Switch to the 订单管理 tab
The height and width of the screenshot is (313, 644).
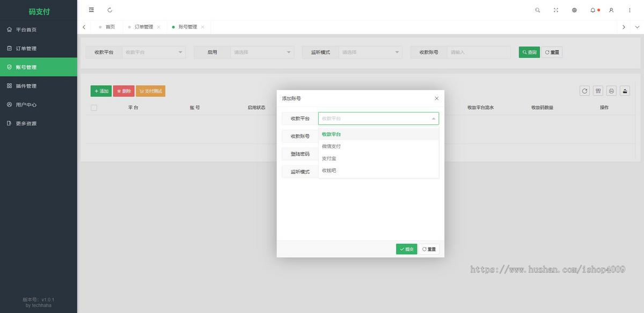(x=144, y=27)
